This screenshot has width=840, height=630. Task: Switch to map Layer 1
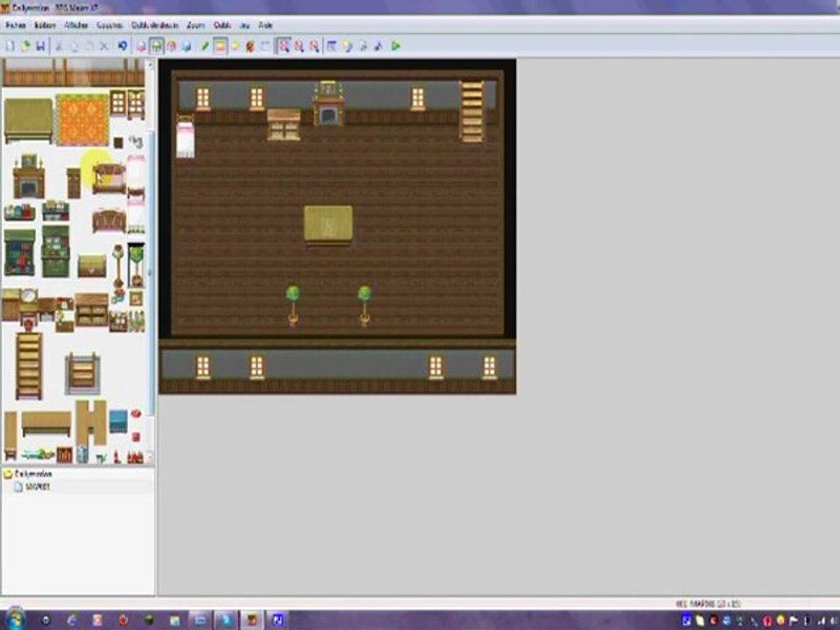tap(141, 46)
